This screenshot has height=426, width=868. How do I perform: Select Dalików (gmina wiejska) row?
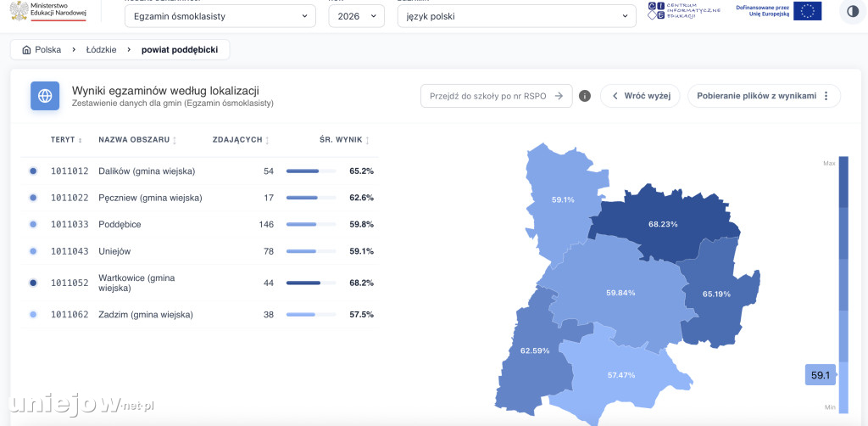tap(199, 171)
